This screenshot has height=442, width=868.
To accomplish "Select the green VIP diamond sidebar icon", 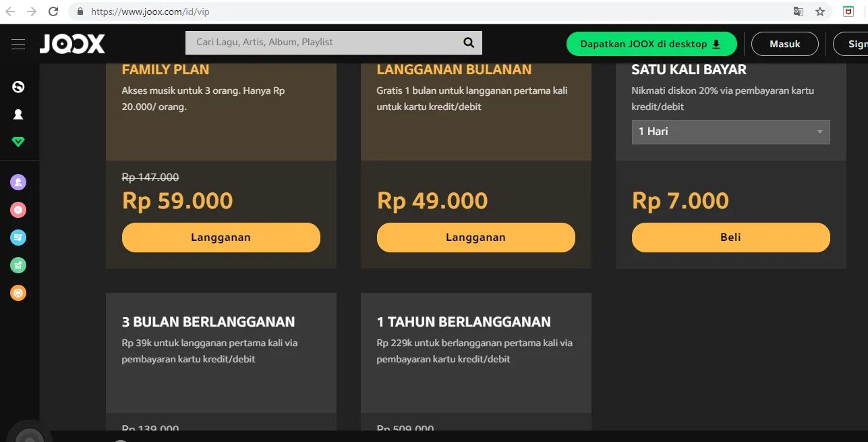I will click(18, 142).
